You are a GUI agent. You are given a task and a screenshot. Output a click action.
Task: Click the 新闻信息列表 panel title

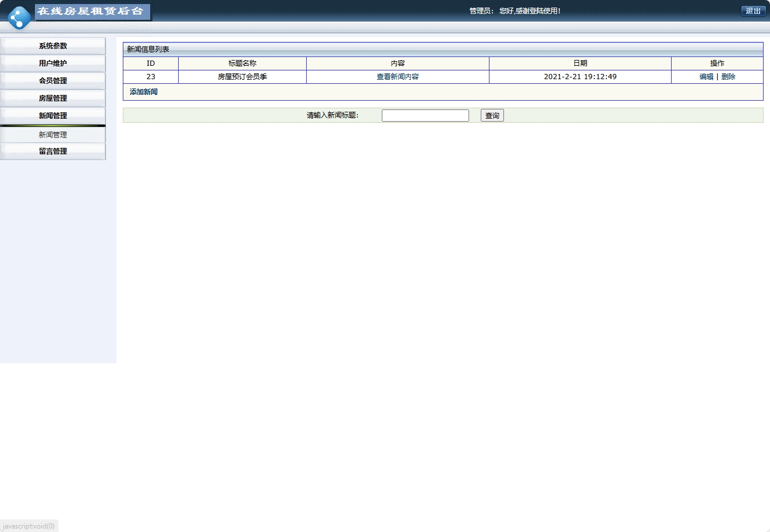(148, 49)
